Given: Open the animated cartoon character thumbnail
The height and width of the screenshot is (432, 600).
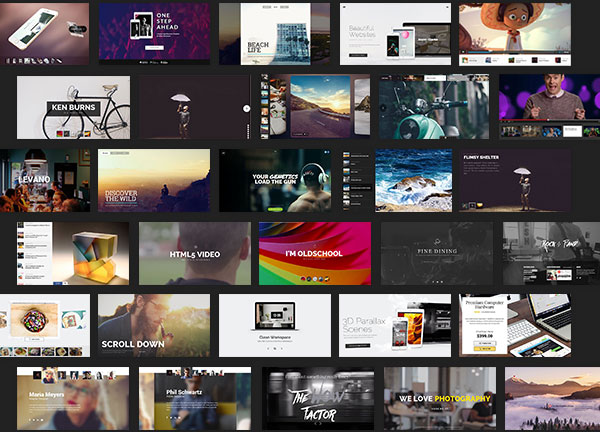Looking at the screenshot, I should pyautogui.click(x=514, y=33).
